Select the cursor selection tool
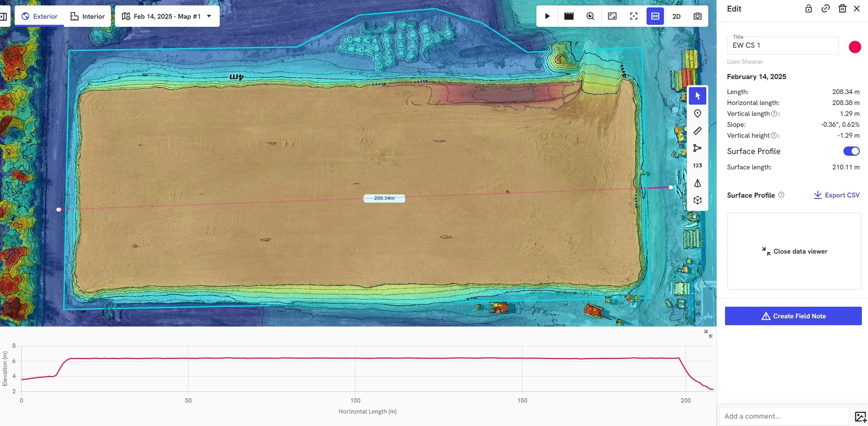The image size is (868, 426). [697, 96]
